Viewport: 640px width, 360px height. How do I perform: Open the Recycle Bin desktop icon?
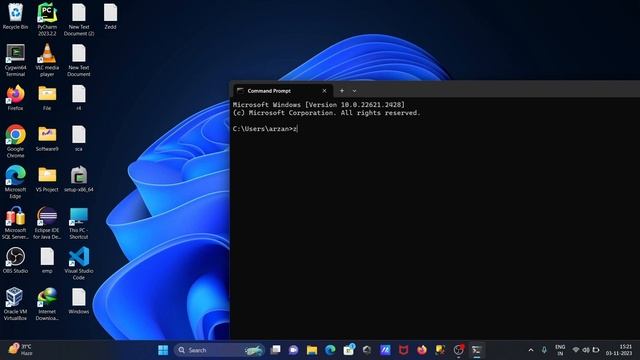[16, 16]
